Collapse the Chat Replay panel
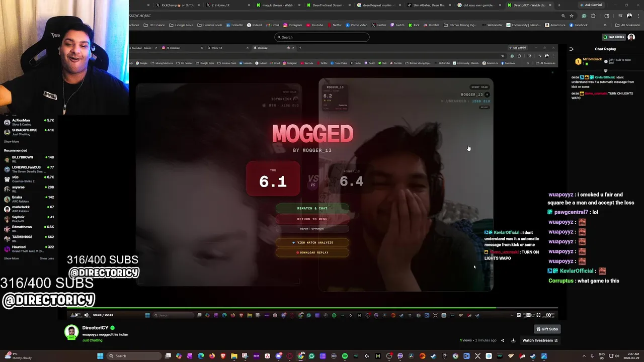The width and height of the screenshot is (644, 362). pyautogui.click(x=571, y=49)
